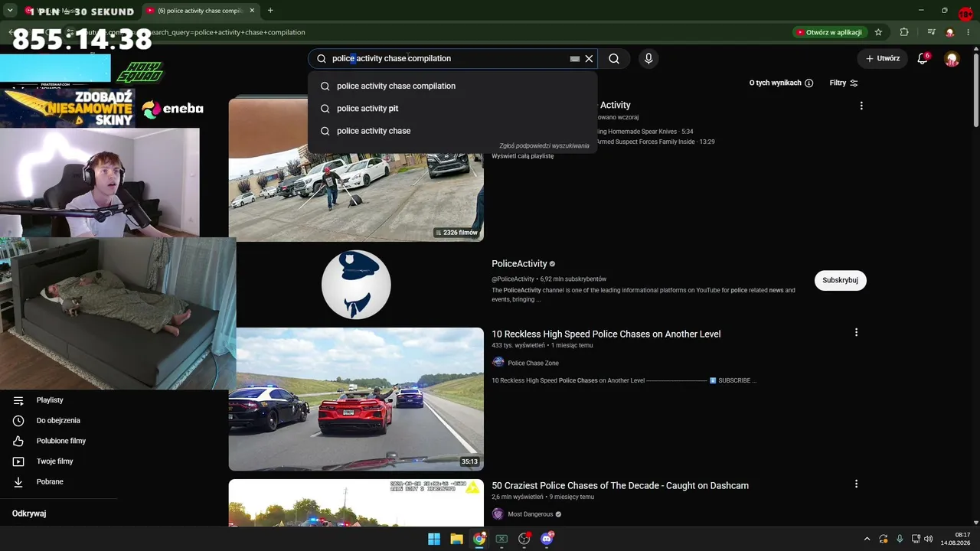Choose suggestion 'police activity chase compilation'
The image size is (980, 551).
pyautogui.click(x=452, y=86)
